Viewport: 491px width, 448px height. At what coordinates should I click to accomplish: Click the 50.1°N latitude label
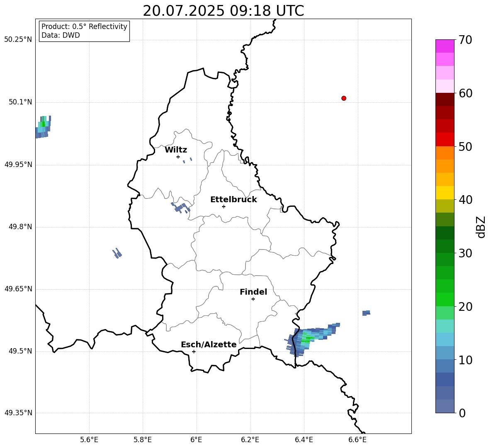20,102
